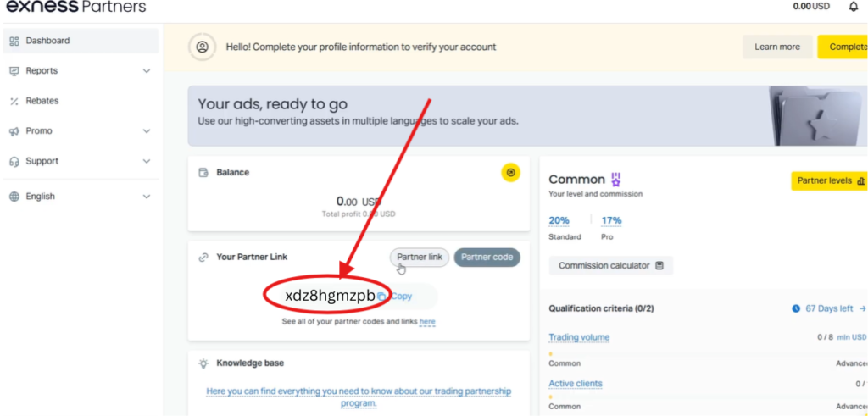Click the Trading volume progress bar
Viewport: 868px width, 416px height.
708,353
